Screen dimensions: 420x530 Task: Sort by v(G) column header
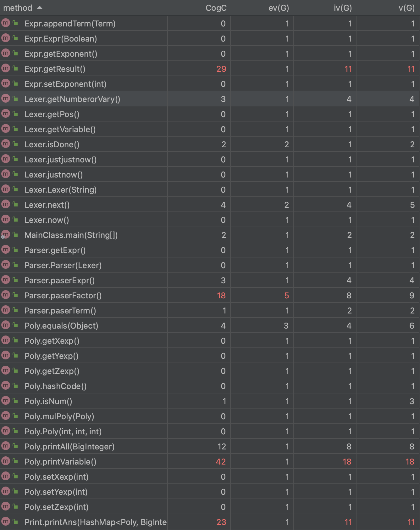coord(406,8)
